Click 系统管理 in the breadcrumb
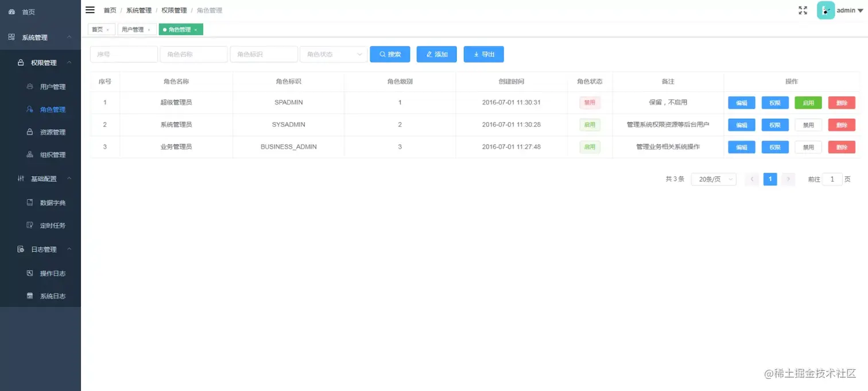The image size is (868, 391). 139,10
